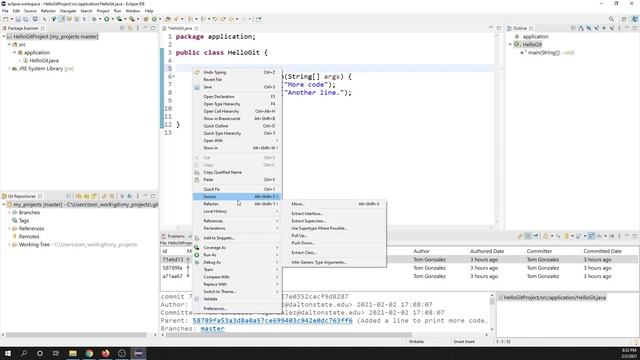Select Refactor in the context menu

[x=237, y=204]
